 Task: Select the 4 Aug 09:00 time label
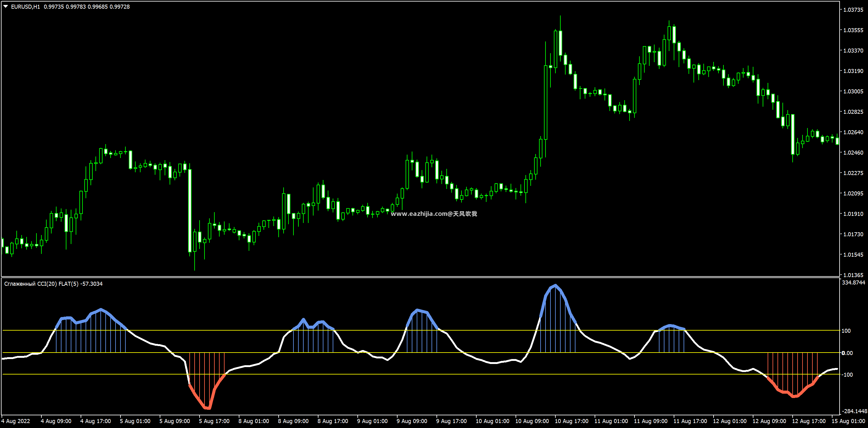[56, 421]
